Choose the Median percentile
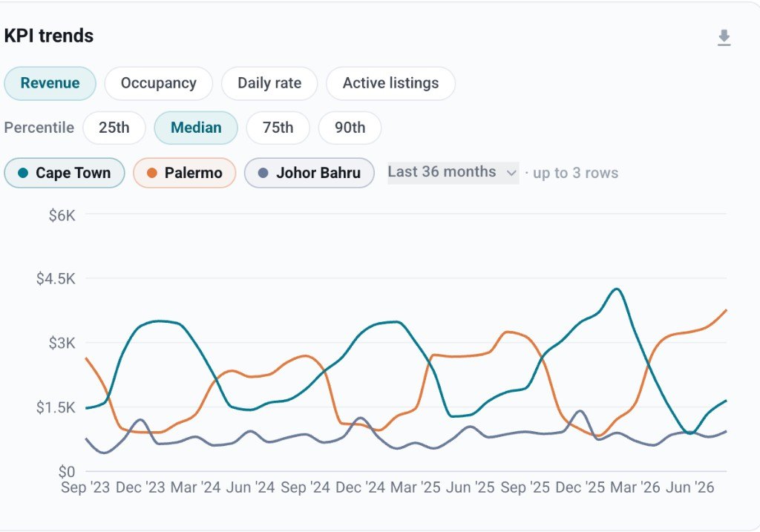This screenshot has height=532, width=760. (196, 128)
